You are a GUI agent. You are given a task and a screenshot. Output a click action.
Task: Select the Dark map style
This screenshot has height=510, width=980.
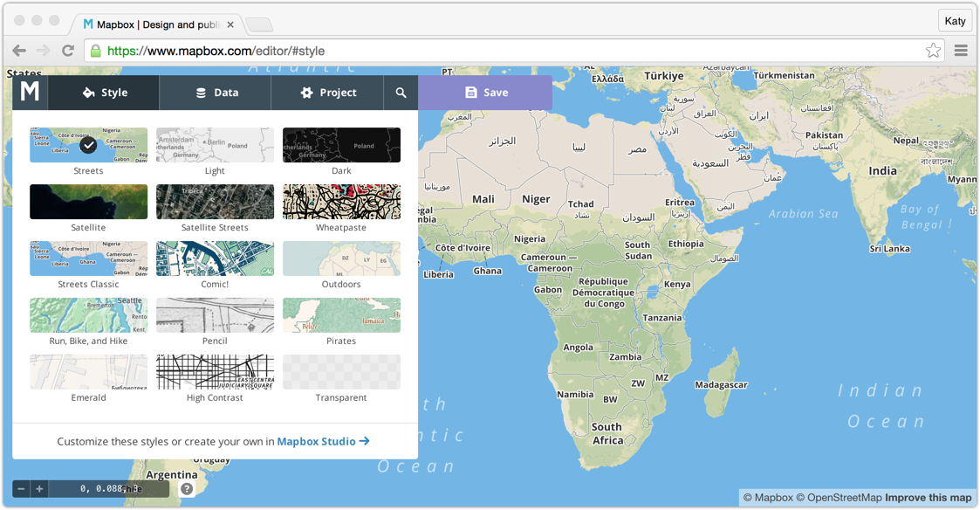pyautogui.click(x=341, y=145)
